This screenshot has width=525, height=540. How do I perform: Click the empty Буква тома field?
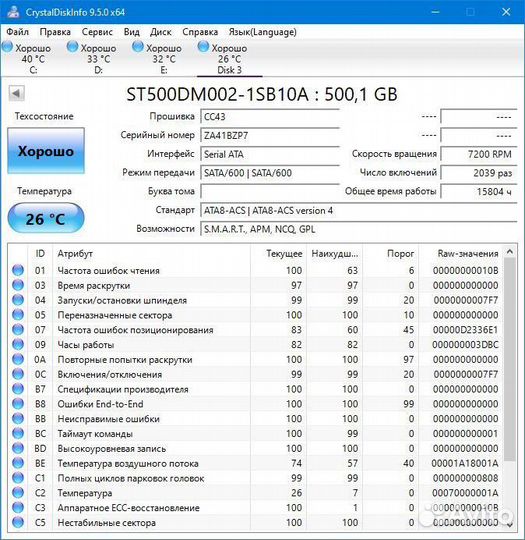coord(270,191)
